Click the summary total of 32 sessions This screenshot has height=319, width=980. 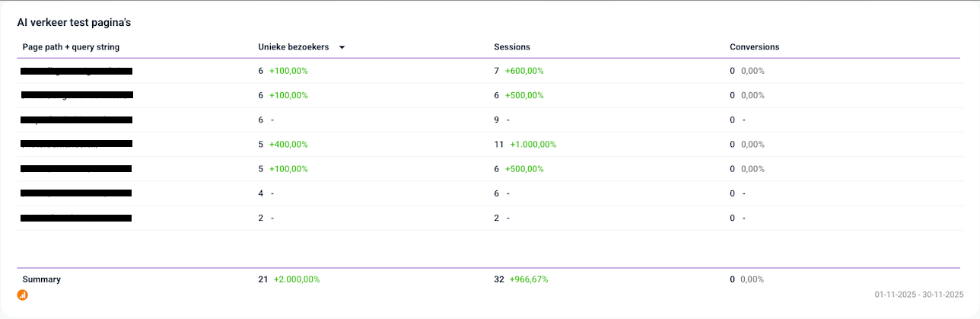tap(499, 279)
